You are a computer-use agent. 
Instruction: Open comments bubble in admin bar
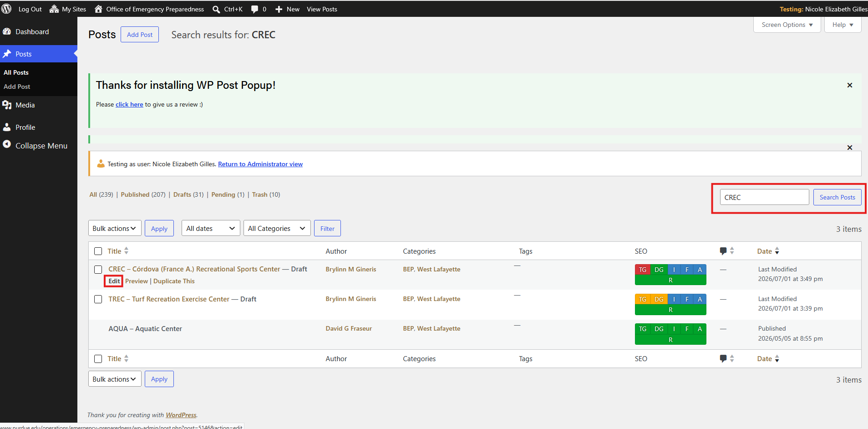254,9
